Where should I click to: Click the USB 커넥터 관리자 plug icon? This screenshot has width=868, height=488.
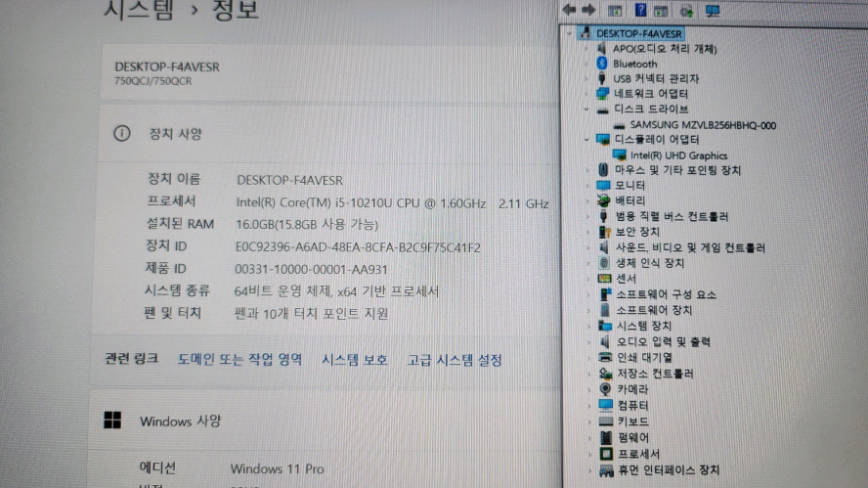602,78
